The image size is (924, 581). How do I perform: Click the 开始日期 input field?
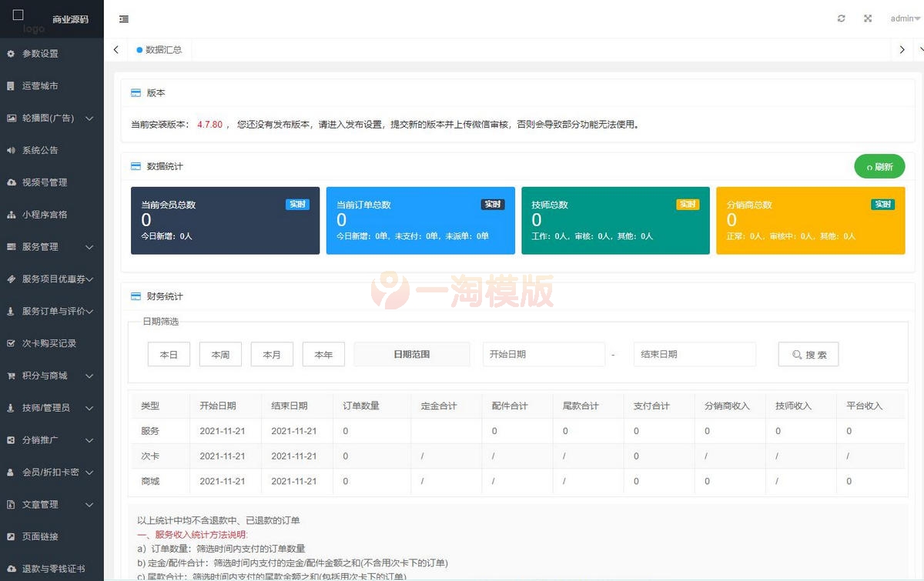tap(544, 354)
